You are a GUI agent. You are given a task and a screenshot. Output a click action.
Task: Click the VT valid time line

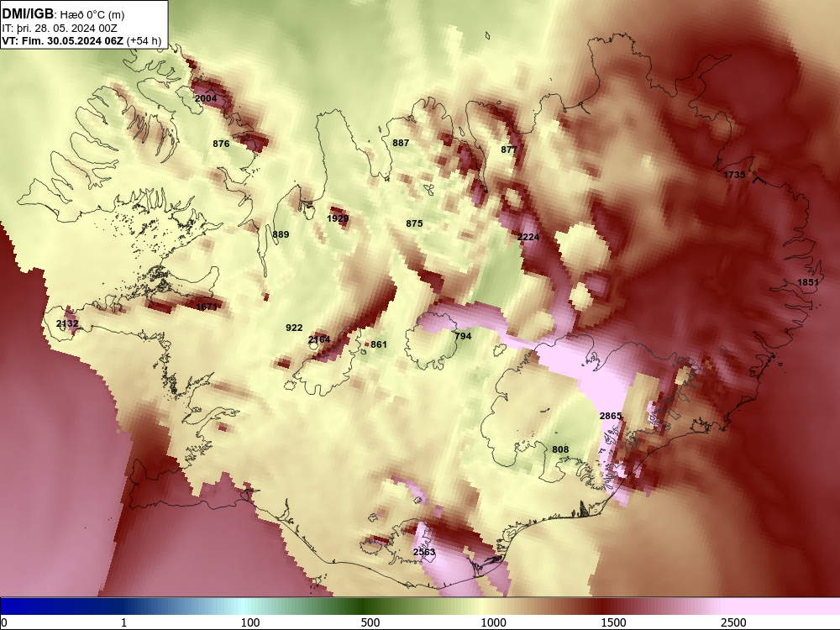click(x=81, y=41)
